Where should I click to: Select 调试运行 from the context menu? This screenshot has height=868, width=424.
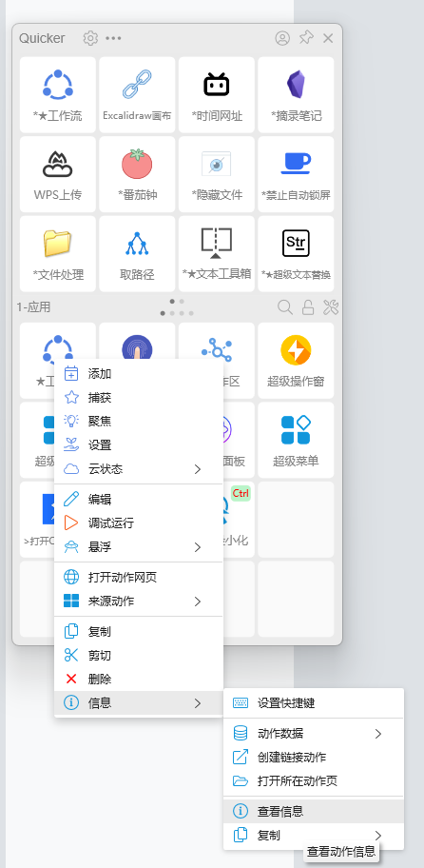[139, 523]
